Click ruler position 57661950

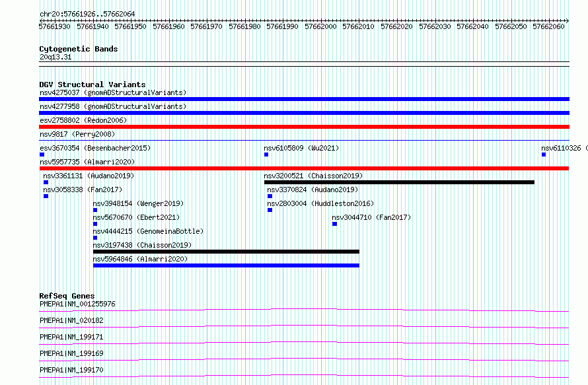(131, 26)
